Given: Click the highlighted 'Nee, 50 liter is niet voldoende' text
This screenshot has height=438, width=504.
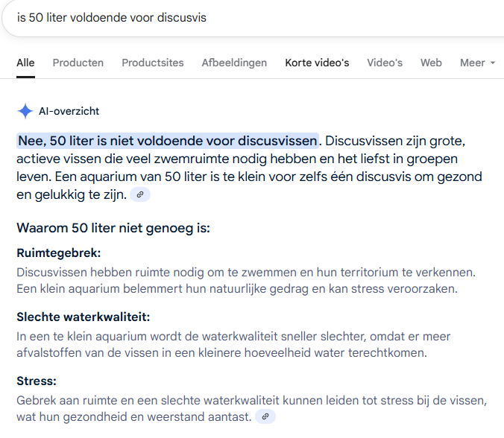Looking at the screenshot, I should pyautogui.click(x=168, y=141).
